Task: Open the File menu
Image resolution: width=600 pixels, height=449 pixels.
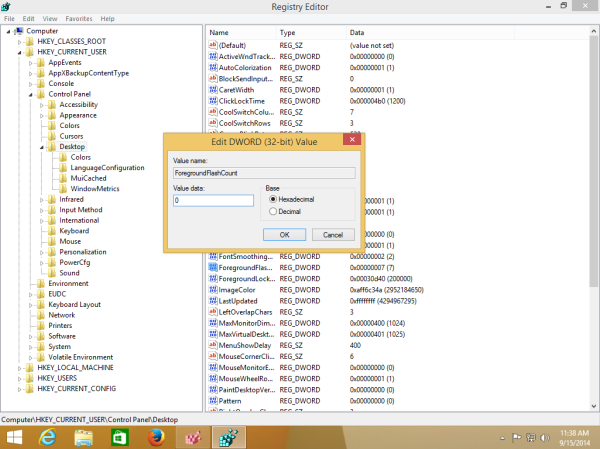Action: coord(9,19)
